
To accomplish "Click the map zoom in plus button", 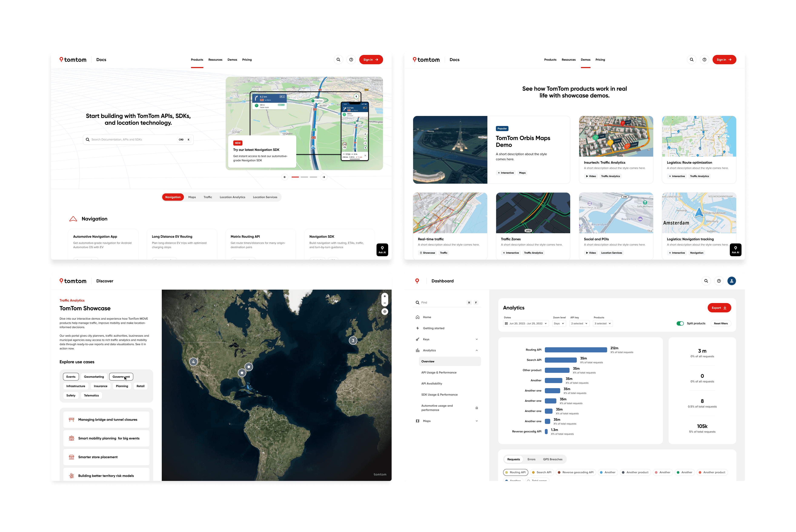I will [384, 296].
